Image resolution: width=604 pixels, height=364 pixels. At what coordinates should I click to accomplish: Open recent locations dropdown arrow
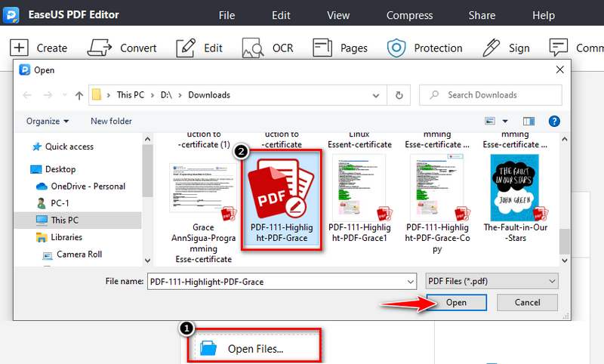pos(65,94)
